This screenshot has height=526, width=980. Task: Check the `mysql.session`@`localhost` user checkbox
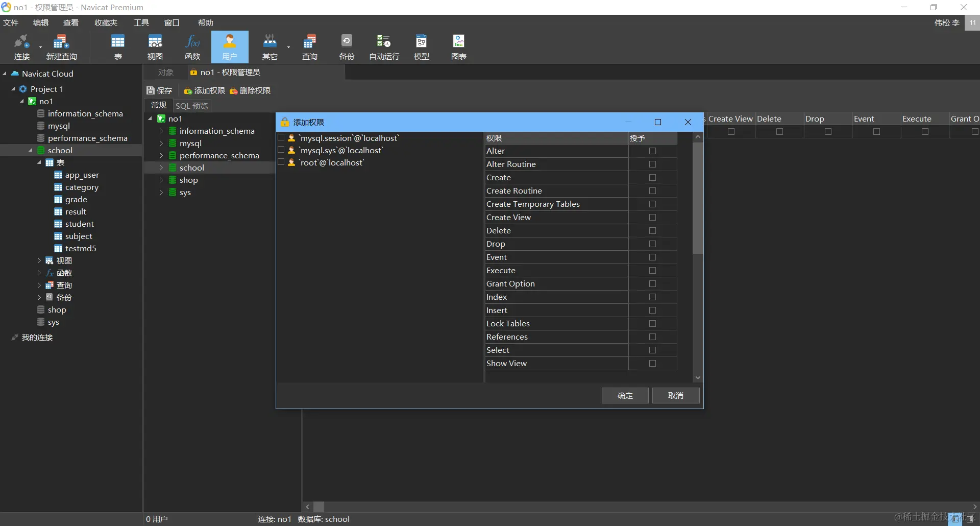(281, 137)
